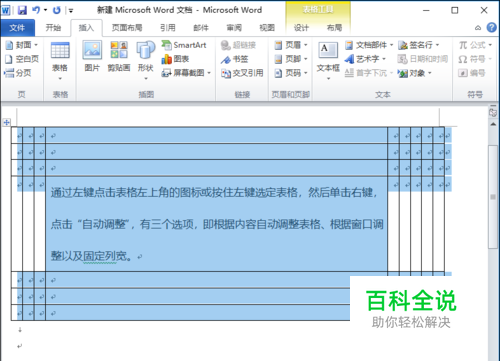Switch to the 页面布局 ribbon tab

pyautogui.click(x=127, y=28)
